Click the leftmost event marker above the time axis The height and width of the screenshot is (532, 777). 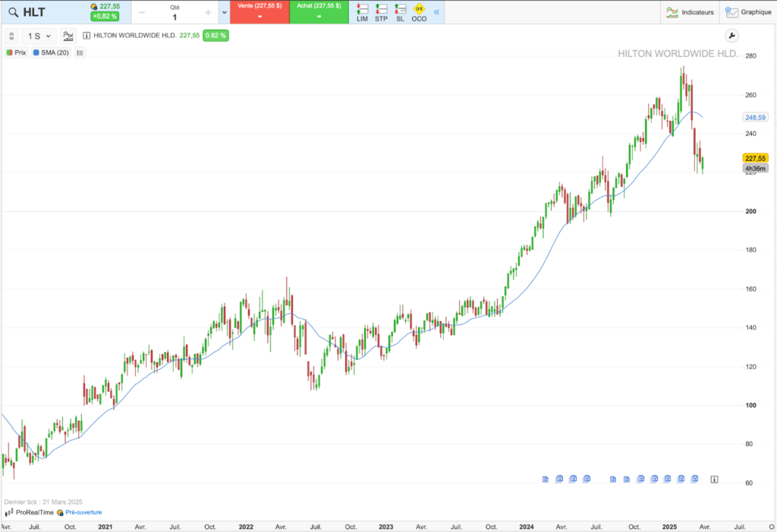pos(545,479)
